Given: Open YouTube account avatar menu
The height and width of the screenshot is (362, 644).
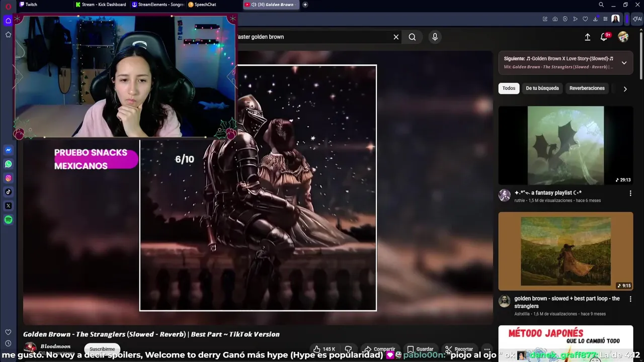Looking at the screenshot, I should pyautogui.click(x=623, y=37).
